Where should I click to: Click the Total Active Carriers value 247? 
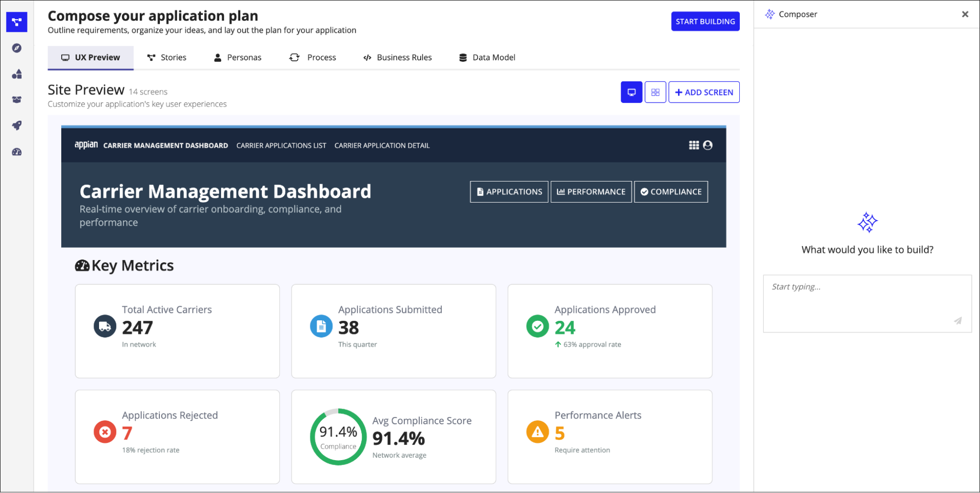pos(137,328)
